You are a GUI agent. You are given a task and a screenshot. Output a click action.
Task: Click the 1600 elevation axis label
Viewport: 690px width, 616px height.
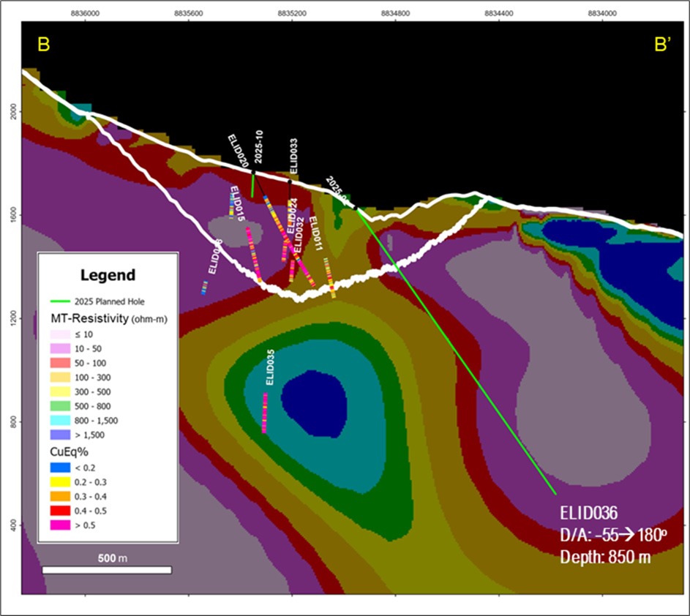[14, 215]
